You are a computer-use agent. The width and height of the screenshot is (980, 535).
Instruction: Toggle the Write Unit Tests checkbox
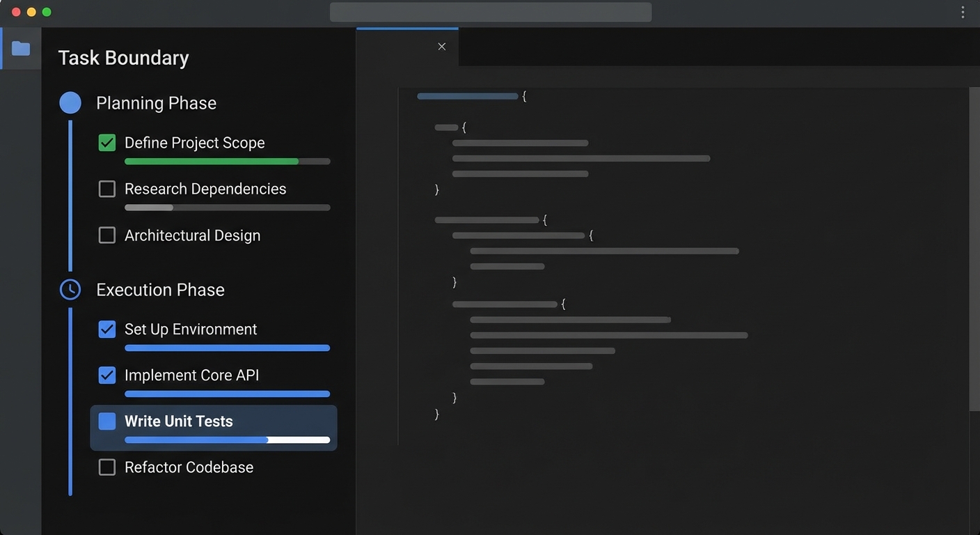[x=107, y=421]
